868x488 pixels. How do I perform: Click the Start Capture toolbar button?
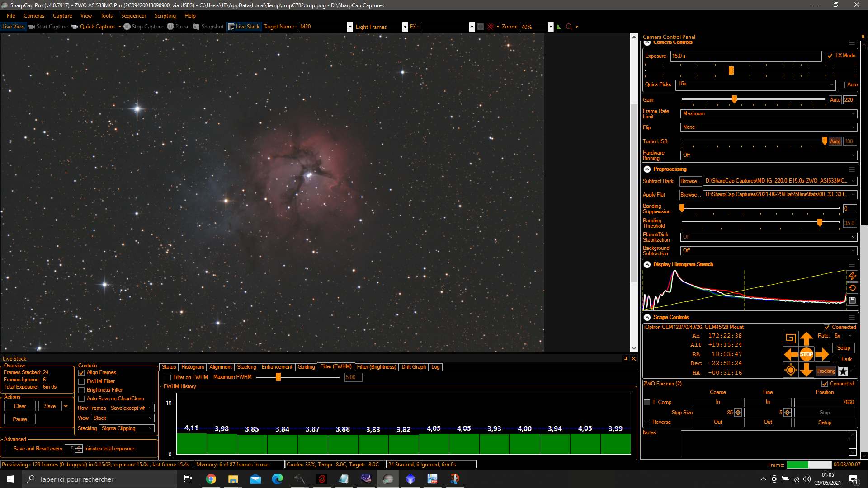[x=48, y=27]
